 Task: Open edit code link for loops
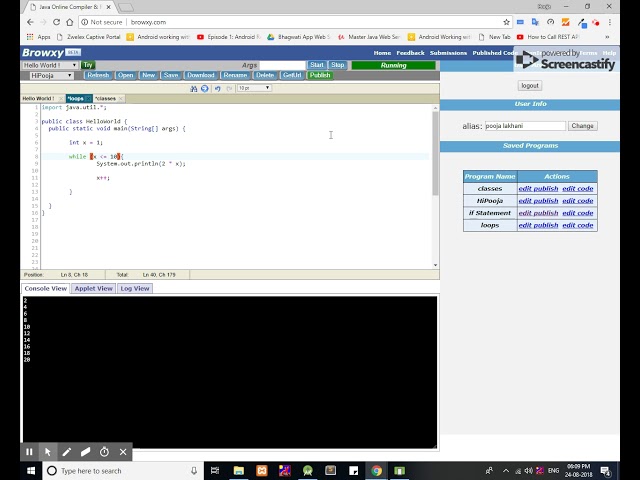coord(578,225)
